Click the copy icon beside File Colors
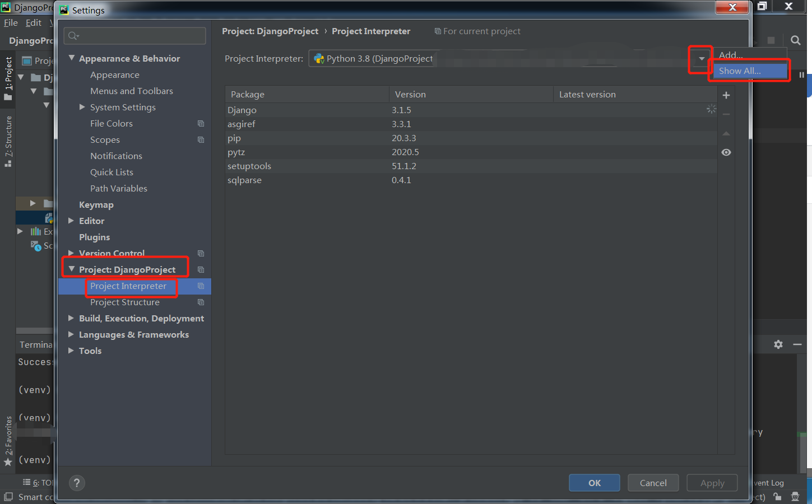 coord(201,123)
